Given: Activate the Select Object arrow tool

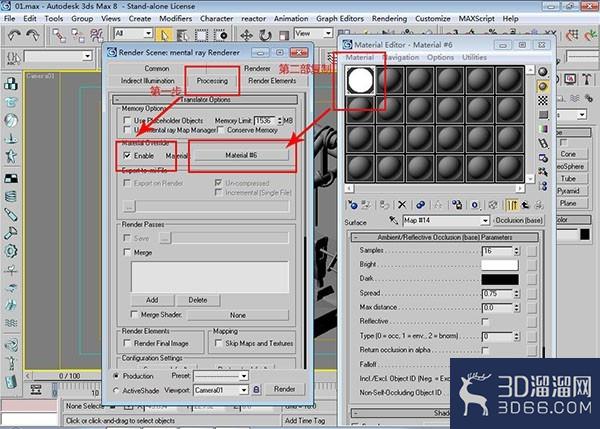Looking at the screenshot, I should pos(164,36).
